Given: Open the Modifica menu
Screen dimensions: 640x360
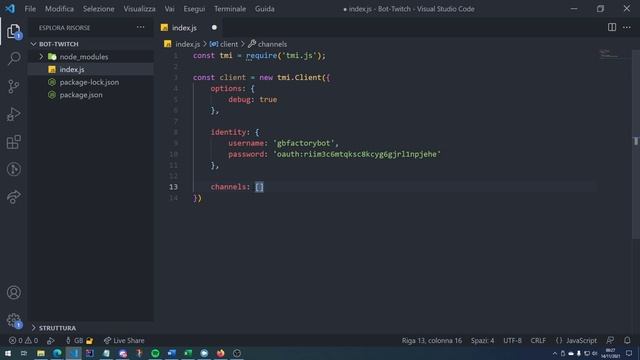Looking at the screenshot, I should tap(59, 9).
